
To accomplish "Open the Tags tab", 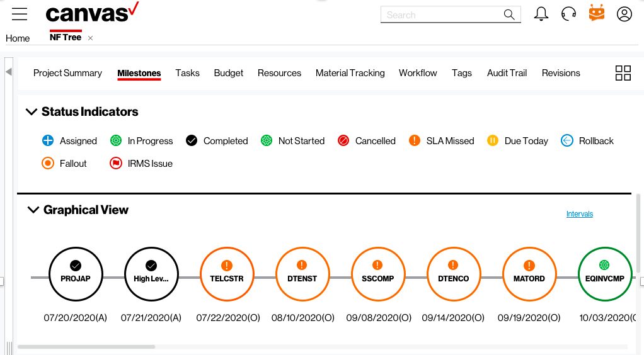I will click(462, 73).
